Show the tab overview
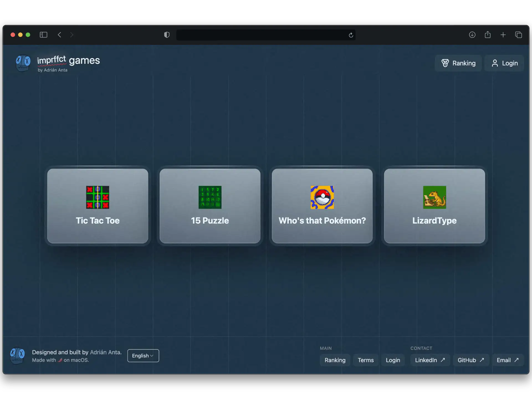532x399 pixels. point(518,35)
